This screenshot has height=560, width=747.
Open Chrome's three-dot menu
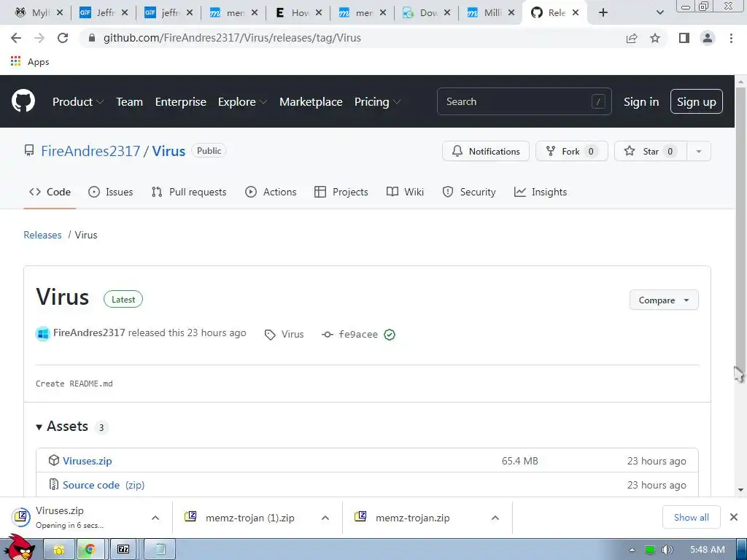click(731, 38)
